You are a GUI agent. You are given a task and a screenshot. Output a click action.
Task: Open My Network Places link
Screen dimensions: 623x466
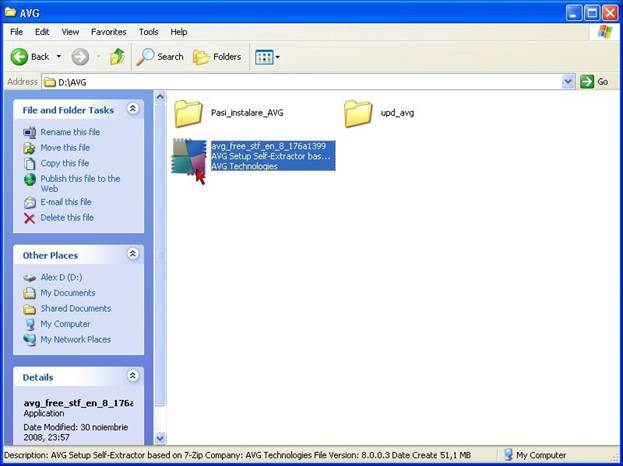[75, 340]
